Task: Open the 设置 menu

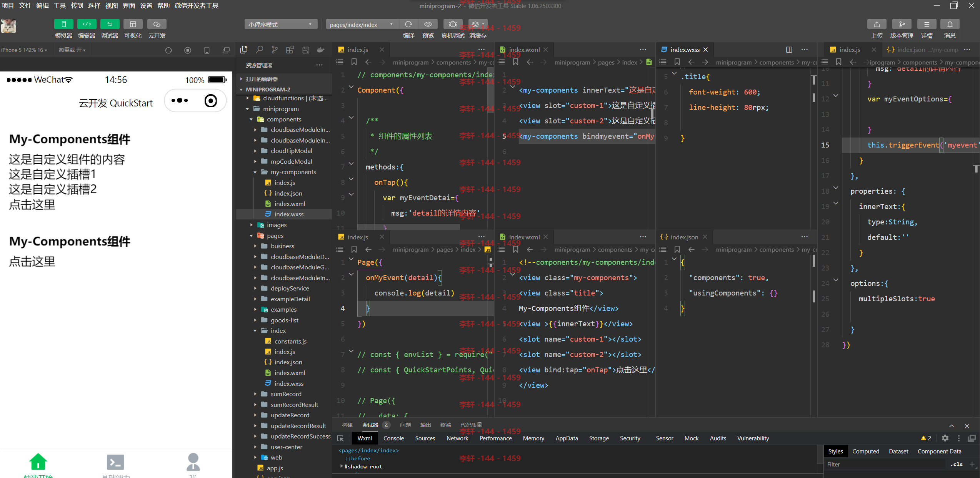Action: (146, 5)
